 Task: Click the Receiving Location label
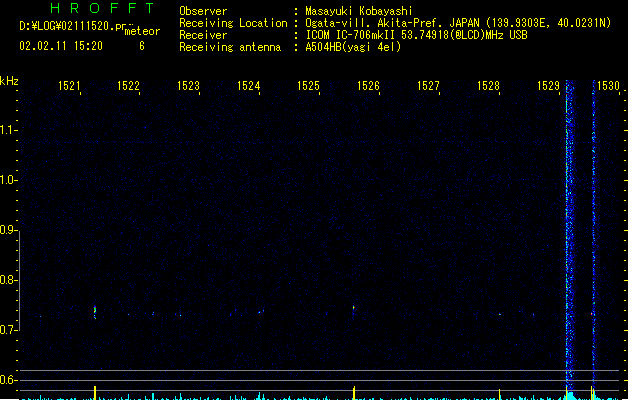click(x=233, y=23)
